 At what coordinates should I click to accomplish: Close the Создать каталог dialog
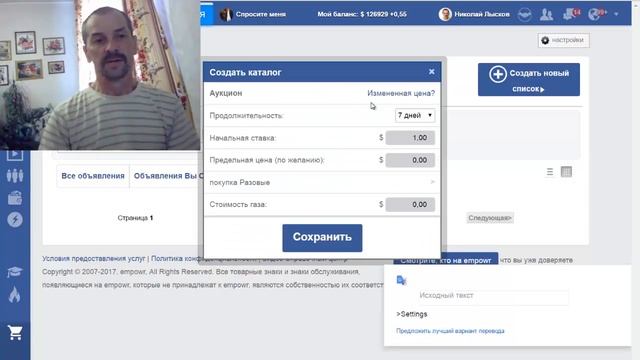click(431, 72)
